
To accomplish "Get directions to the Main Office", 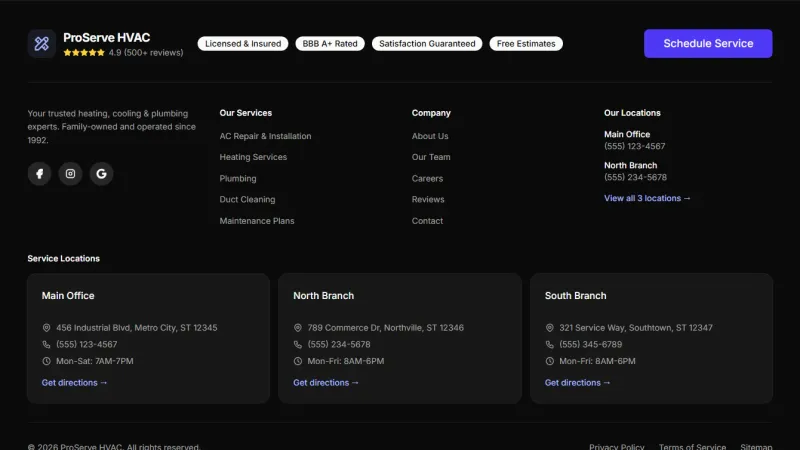I will tap(74, 383).
